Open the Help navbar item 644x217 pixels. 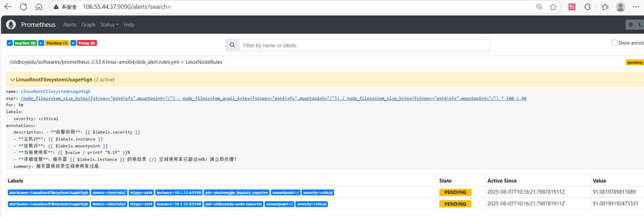tap(129, 25)
